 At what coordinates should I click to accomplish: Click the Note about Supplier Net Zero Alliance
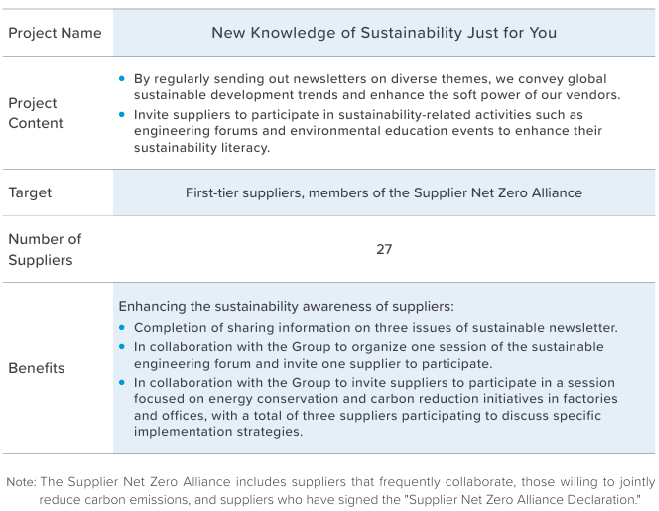point(331,490)
